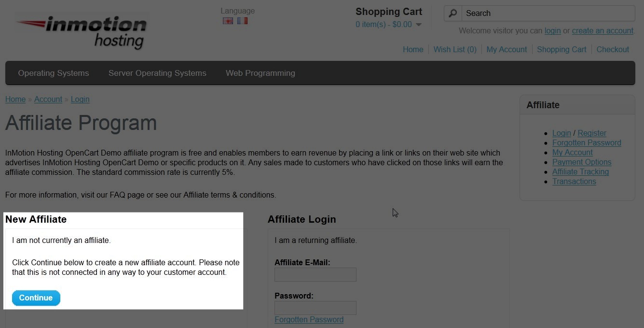Open Login in Affiliate sidebar

point(562,133)
